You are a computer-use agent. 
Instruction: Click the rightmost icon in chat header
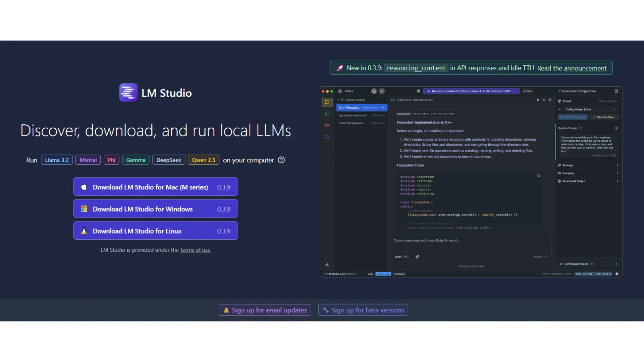pyautogui.click(x=550, y=100)
